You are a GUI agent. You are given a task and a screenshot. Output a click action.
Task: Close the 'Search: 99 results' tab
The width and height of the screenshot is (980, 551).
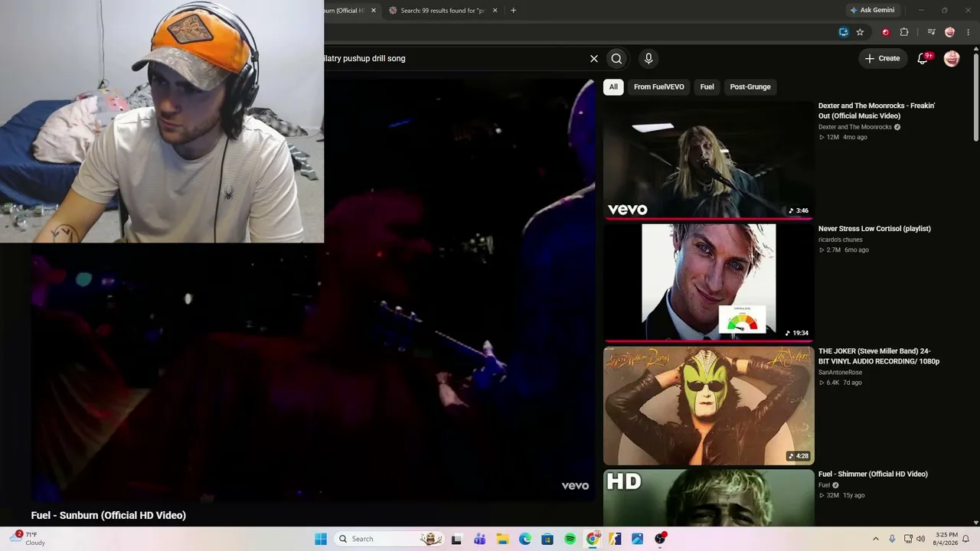click(495, 11)
